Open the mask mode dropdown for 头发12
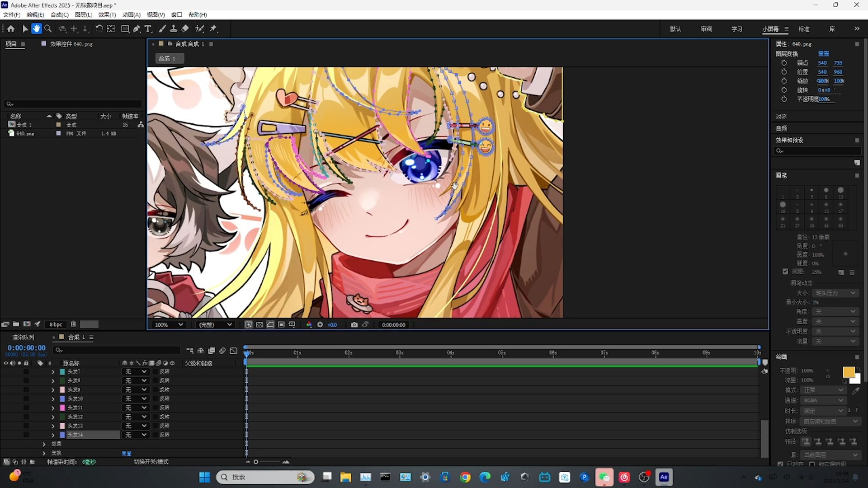Screen dimensions: 868x488 click(135, 417)
